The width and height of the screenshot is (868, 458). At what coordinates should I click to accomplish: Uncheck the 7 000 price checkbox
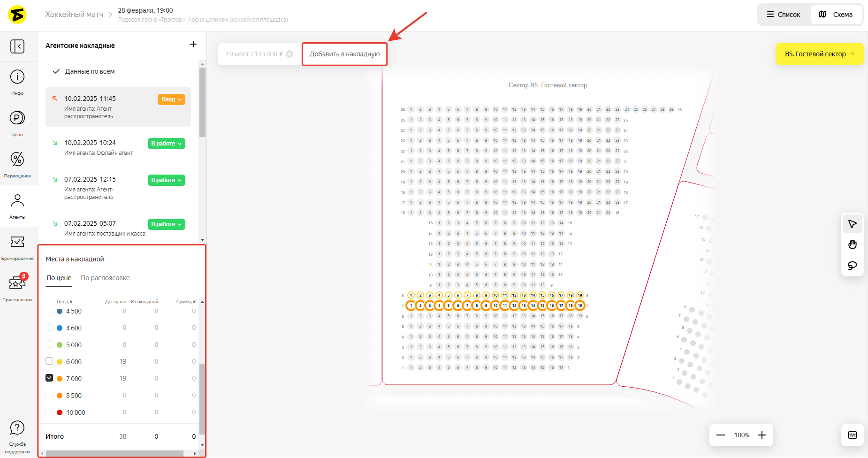[49, 378]
